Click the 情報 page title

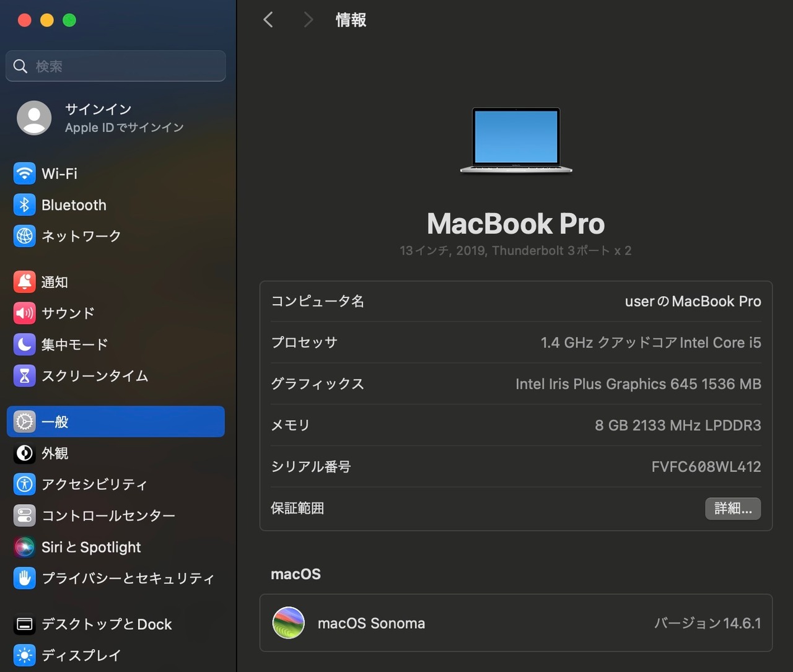pos(351,20)
